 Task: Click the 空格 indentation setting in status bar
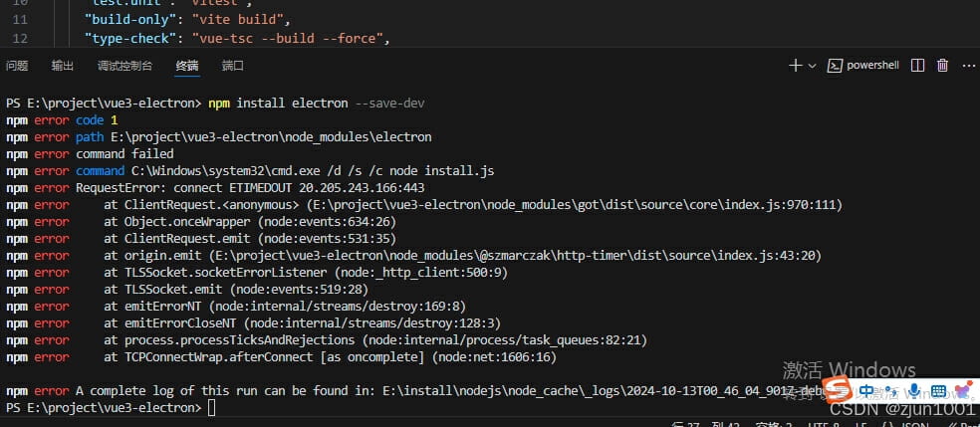[774, 425]
